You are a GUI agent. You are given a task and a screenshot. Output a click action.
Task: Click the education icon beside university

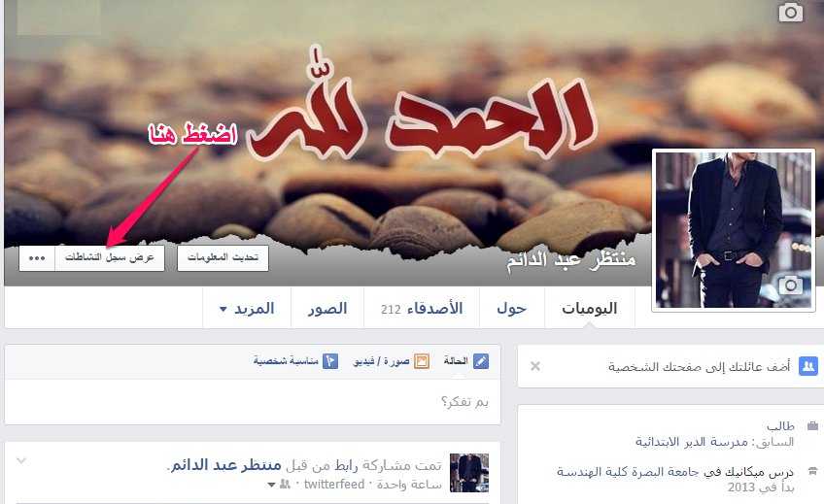coord(812,471)
